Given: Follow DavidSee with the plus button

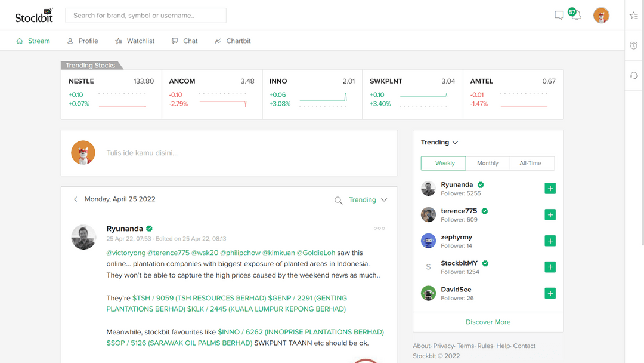Looking at the screenshot, I should click(549, 293).
